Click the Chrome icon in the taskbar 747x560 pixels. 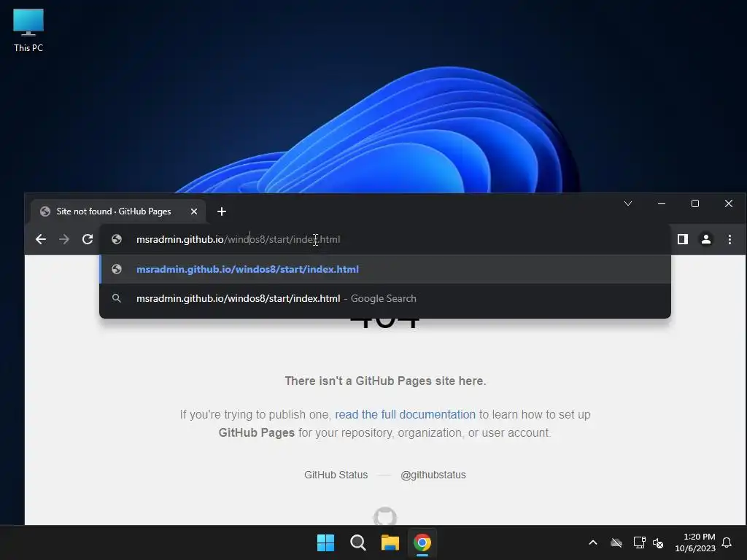(x=422, y=542)
